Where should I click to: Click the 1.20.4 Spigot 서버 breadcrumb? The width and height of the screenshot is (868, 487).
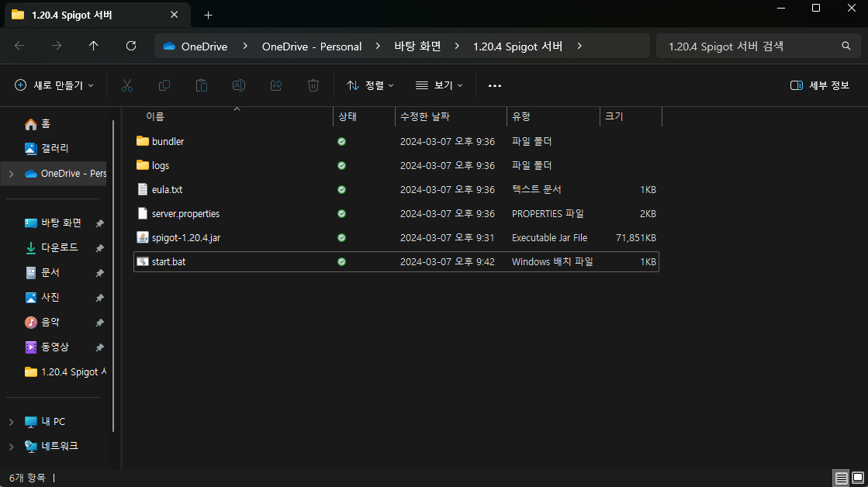(517, 47)
